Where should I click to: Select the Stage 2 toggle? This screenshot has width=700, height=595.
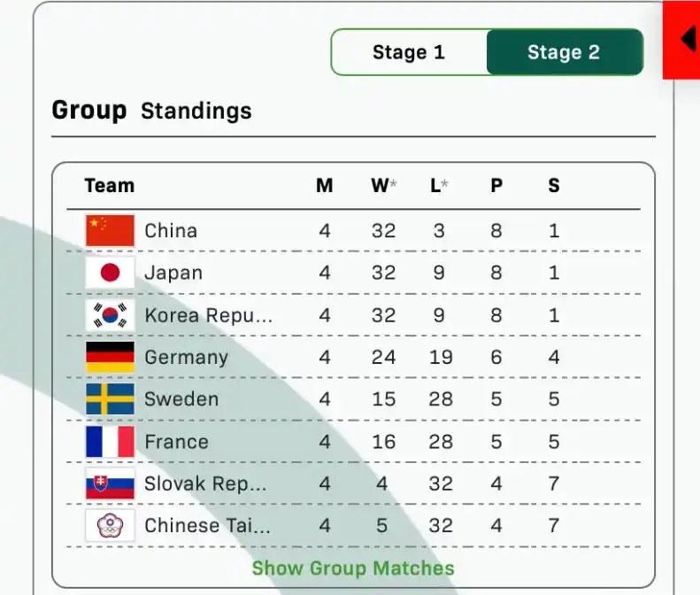point(565,52)
